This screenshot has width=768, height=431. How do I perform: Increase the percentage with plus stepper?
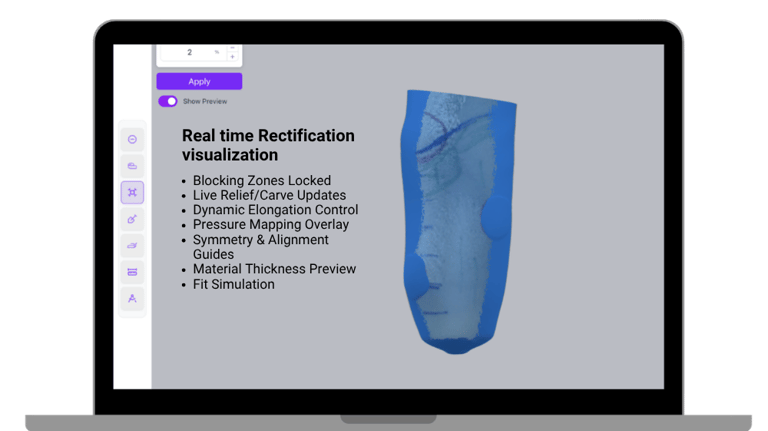[x=233, y=57]
